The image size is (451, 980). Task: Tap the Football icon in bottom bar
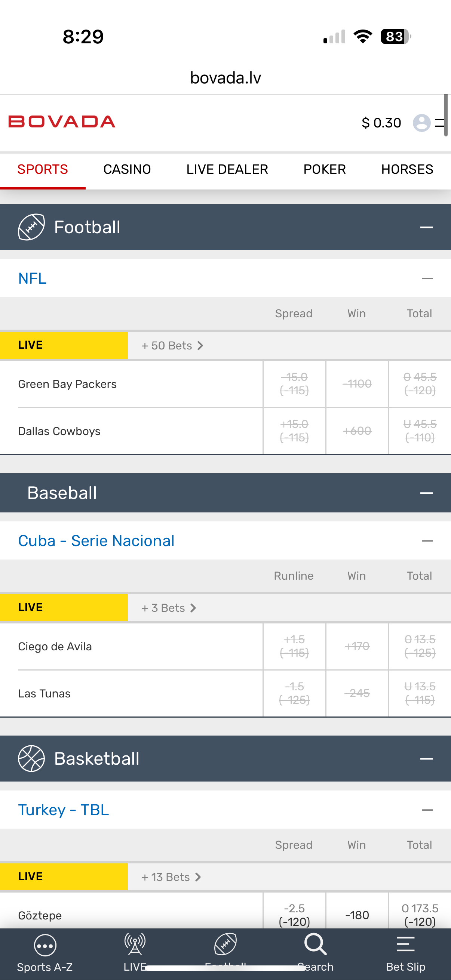coord(225,944)
